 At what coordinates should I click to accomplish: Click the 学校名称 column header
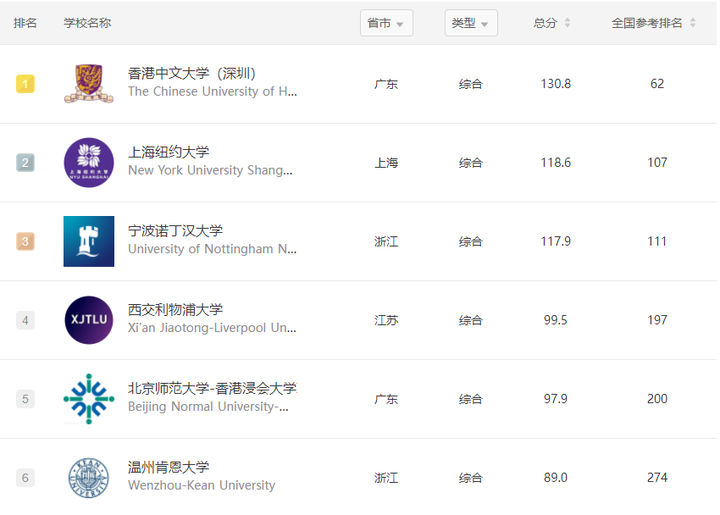[87, 23]
